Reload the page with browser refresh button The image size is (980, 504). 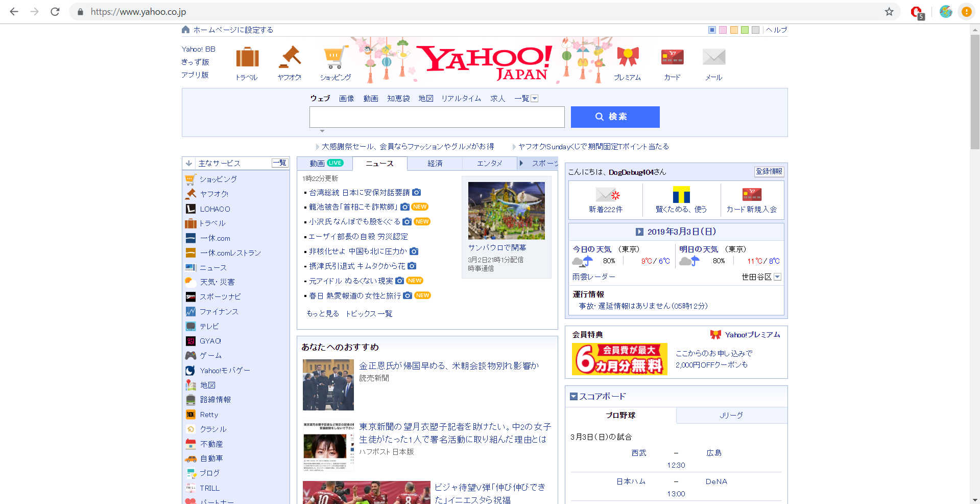click(55, 11)
